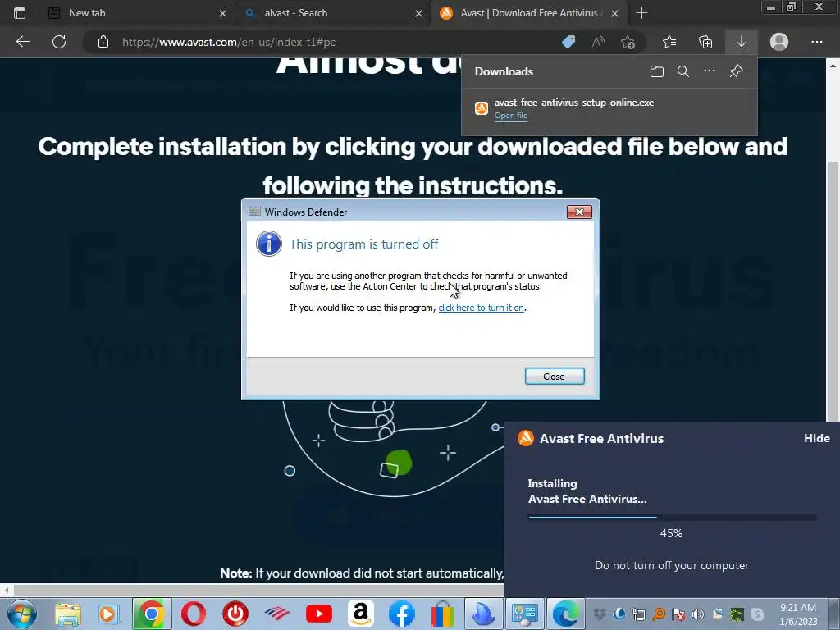This screenshot has width=840, height=630.
Task: Click the horizontal scrollbar left arrow
Action: tap(7, 591)
